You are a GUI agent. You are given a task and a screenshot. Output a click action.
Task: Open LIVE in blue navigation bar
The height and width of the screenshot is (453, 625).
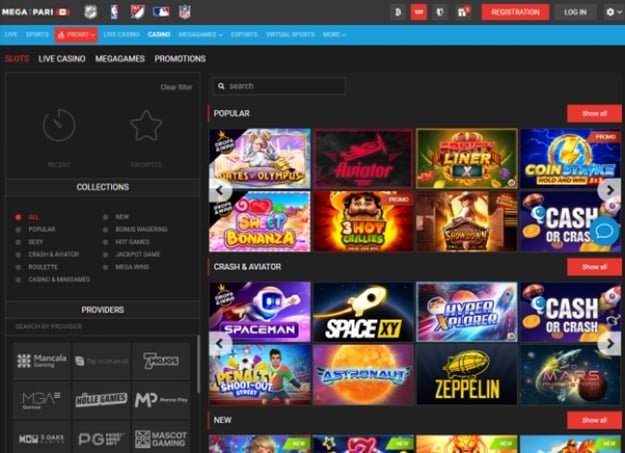11,35
